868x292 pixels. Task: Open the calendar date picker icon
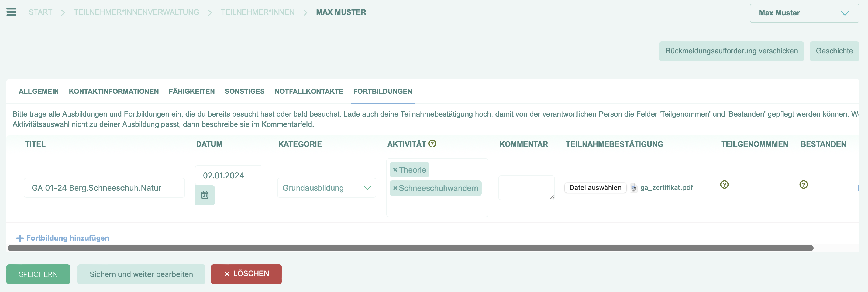click(205, 195)
